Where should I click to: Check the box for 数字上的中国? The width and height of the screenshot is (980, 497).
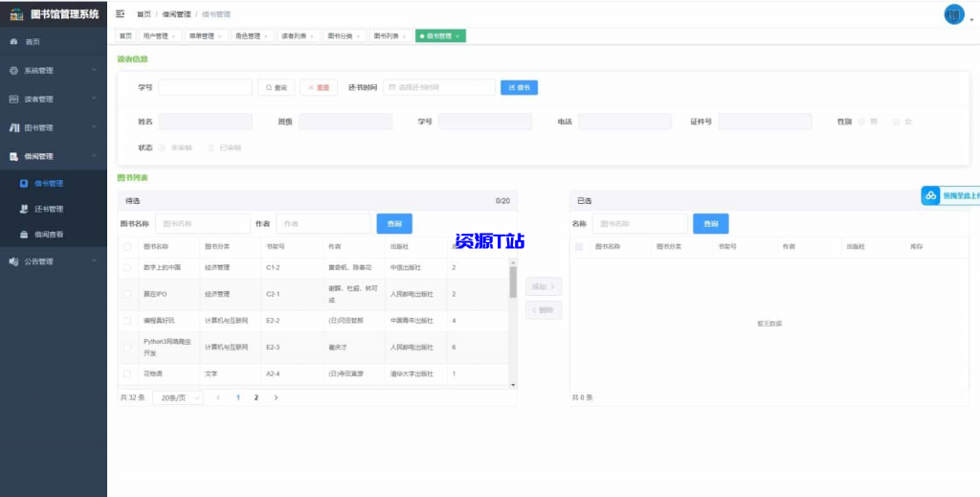tap(127, 267)
